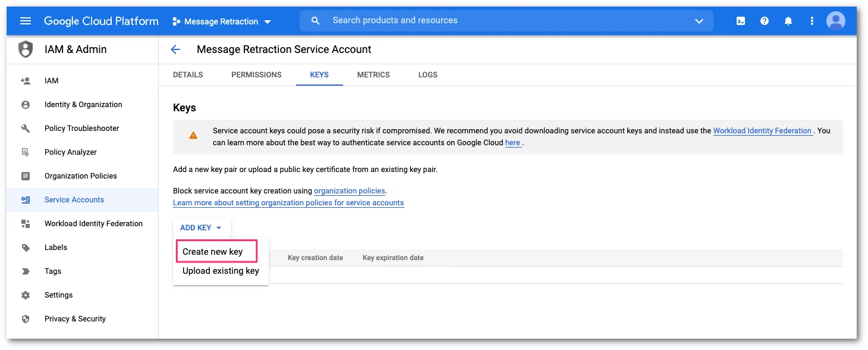Screen dimensions: 868x350
Task: Open the three-dot settings menu
Action: pos(812,21)
